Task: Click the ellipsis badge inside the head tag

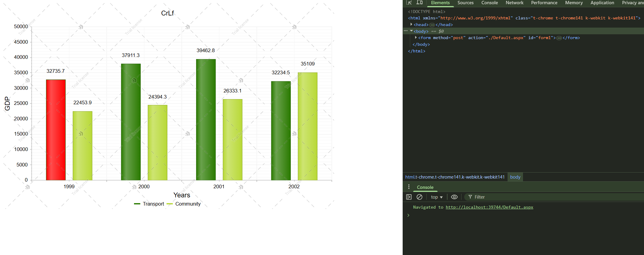Action: pyautogui.click(x=432, y=25)
